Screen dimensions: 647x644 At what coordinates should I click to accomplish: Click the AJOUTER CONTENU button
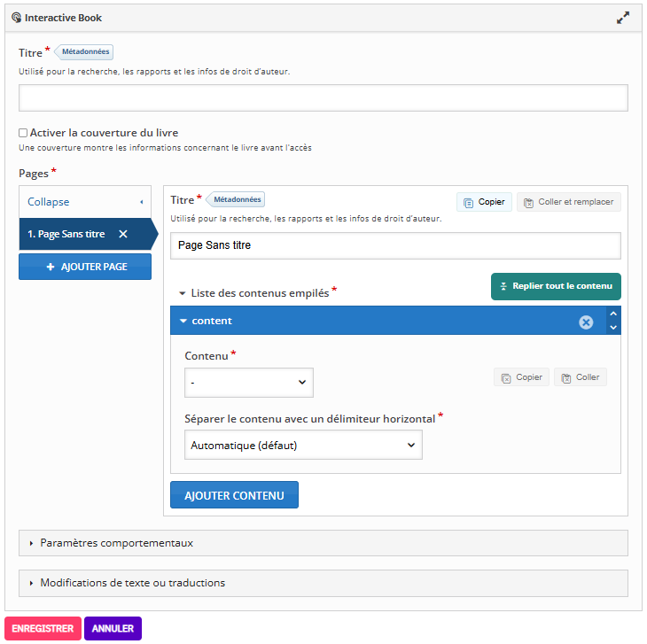(234, 495)
